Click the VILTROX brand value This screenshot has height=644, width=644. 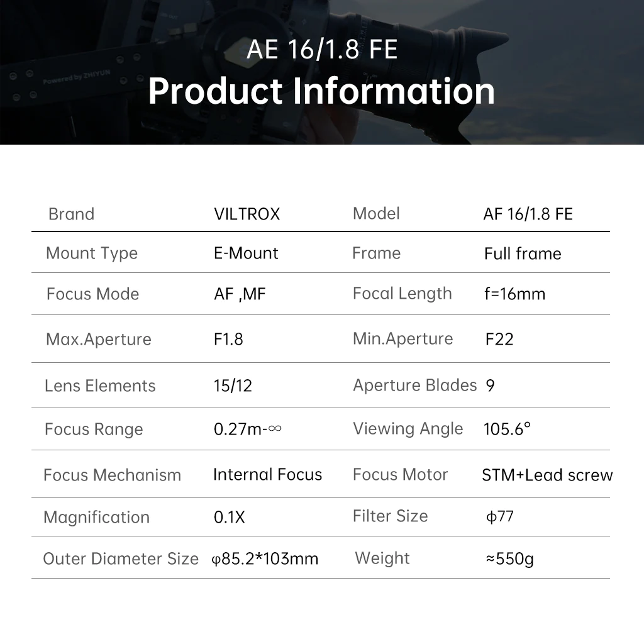coord(247,214)
